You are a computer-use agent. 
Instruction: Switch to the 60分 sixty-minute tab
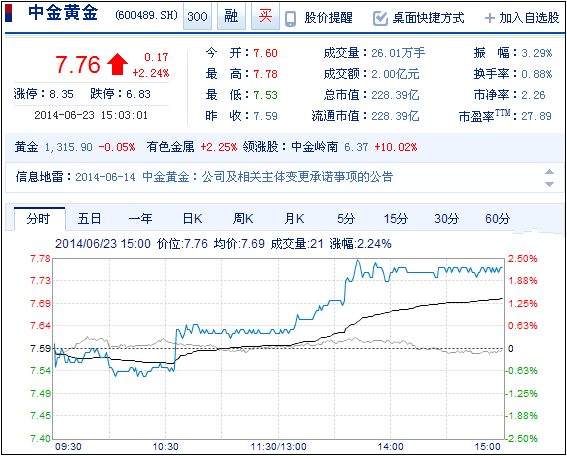[498, 219]
